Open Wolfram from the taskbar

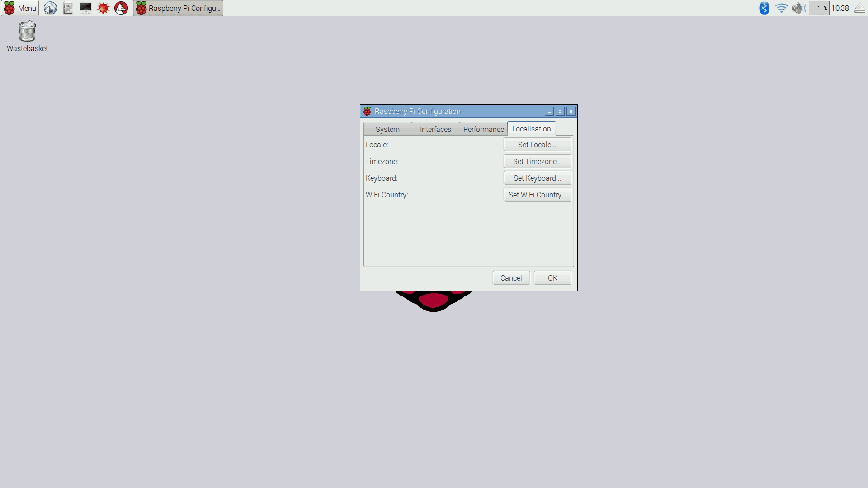click(x=103, y=8)
